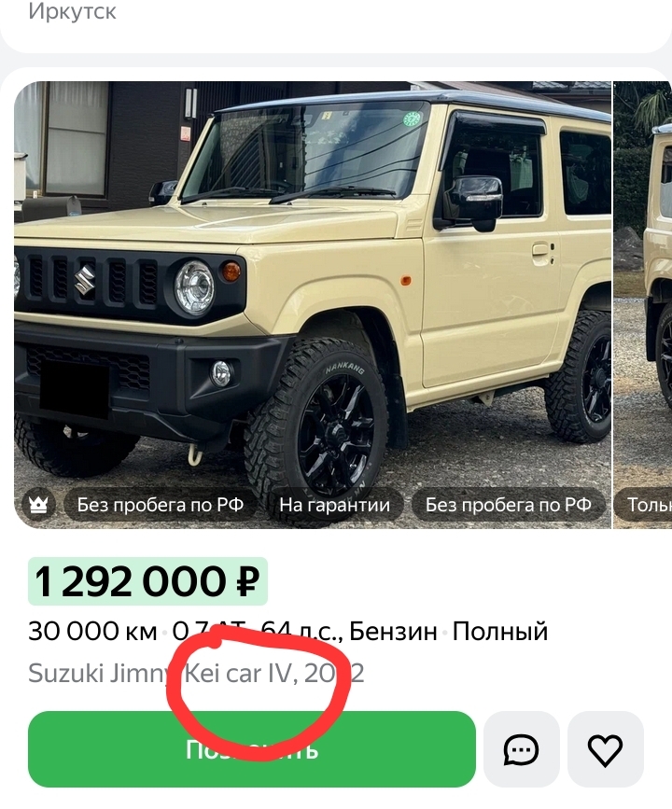Select the "На гарантии" tag
This screenshot has width=672, height=809.
click(334, 504)
